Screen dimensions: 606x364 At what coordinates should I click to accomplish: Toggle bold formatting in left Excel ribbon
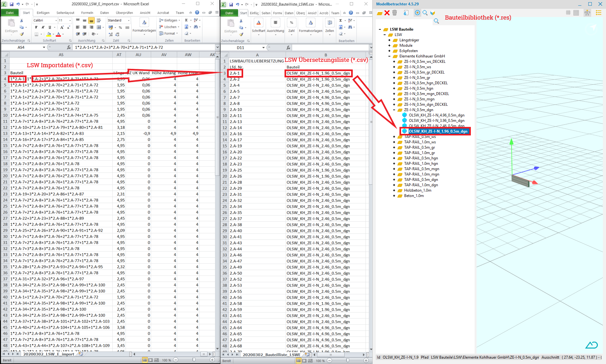[36, 27]
